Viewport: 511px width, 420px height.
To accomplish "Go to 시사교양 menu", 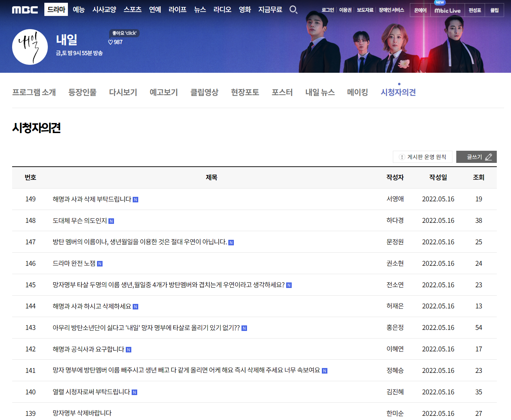I will coord(104,9).
